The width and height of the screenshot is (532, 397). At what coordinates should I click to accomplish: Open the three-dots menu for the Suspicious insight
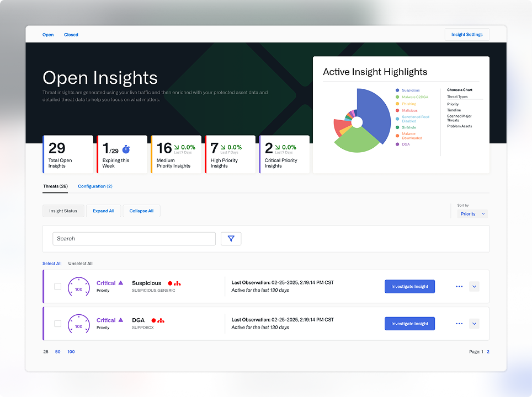click(459, 287)
